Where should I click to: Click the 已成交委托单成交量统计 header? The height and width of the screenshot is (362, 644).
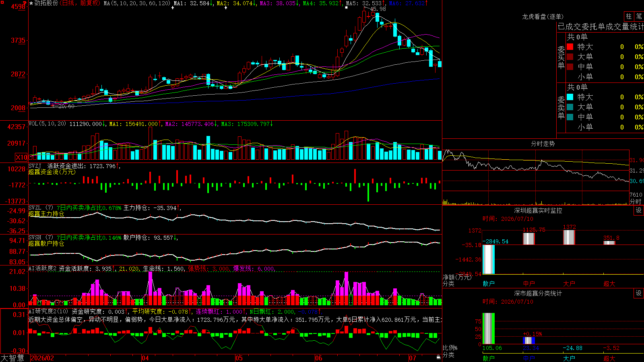[601, 27]
